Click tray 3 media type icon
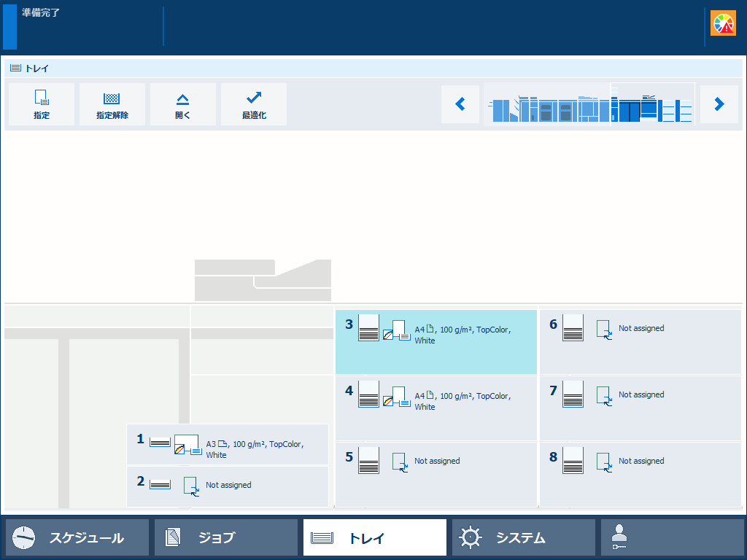747x560 pixels. click(397, 330)
